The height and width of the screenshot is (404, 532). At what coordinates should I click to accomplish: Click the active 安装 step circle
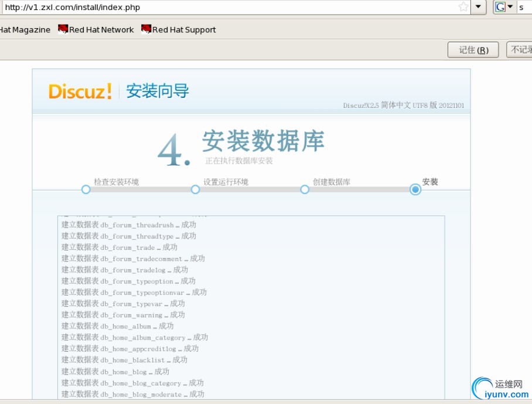click(415, 189)
